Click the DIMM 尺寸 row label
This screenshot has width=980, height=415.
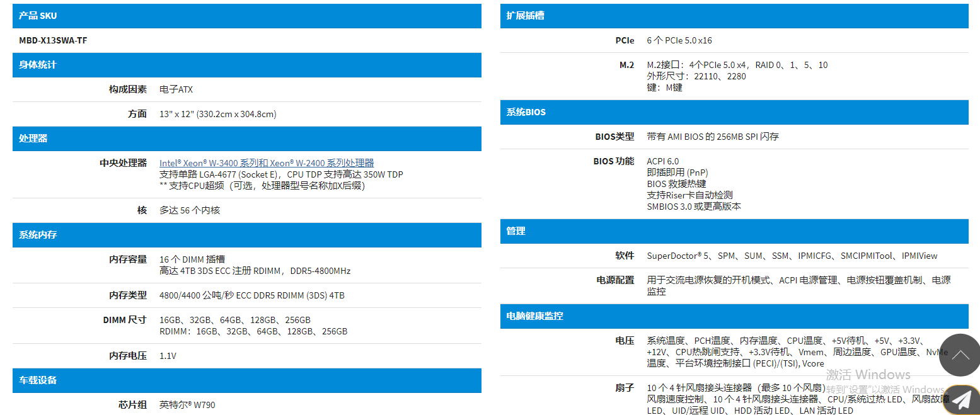click(124, 319)
